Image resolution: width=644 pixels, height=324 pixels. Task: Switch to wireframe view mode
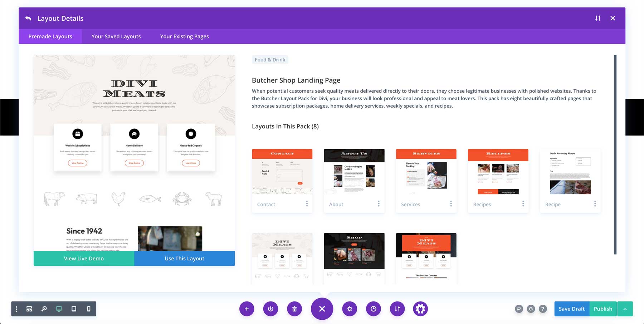(29, 309)
